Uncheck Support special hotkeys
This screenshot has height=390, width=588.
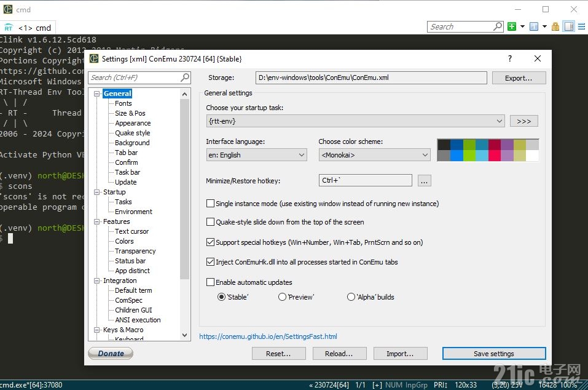click(210, 242)
